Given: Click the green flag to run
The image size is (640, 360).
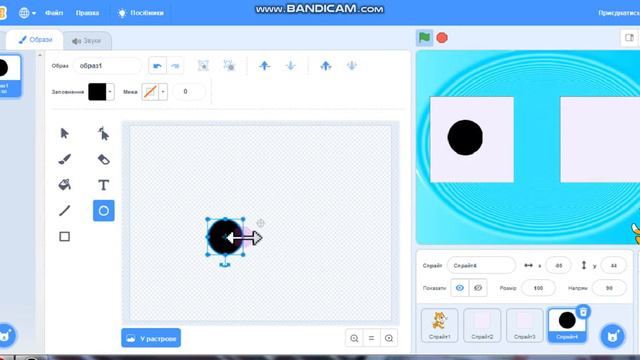Looking at the screenshot, I should point(424,38).
